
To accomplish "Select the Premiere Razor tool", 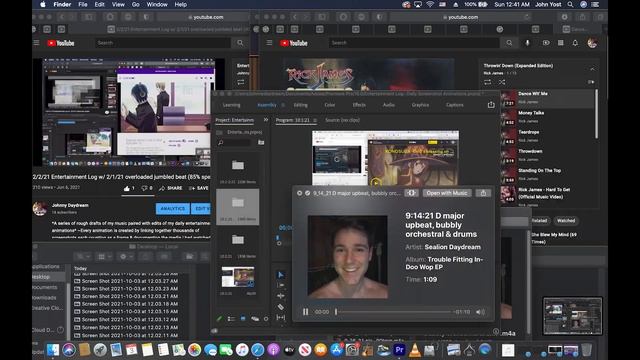I will tap(281, 307).
